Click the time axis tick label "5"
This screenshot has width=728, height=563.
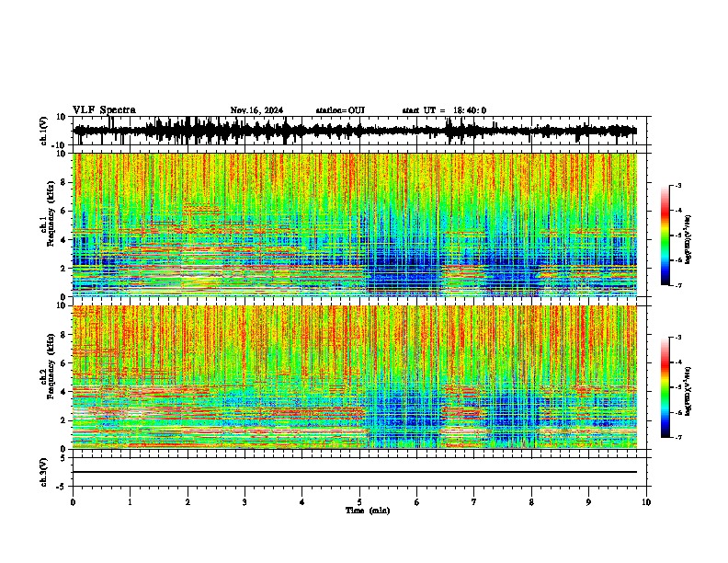[359, 502]
